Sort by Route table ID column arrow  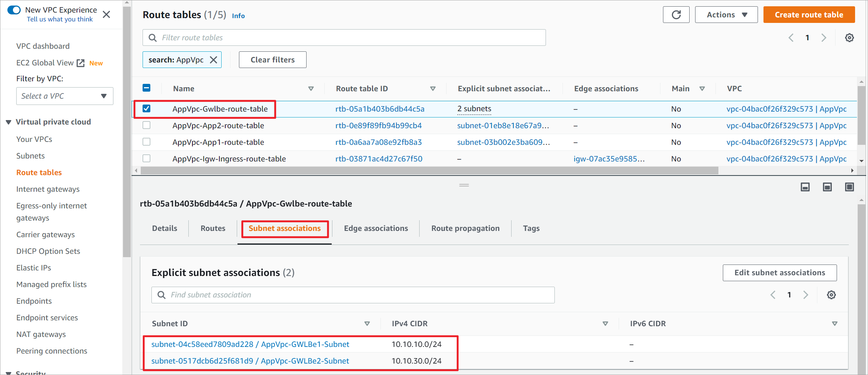click(x=433, y=89)
